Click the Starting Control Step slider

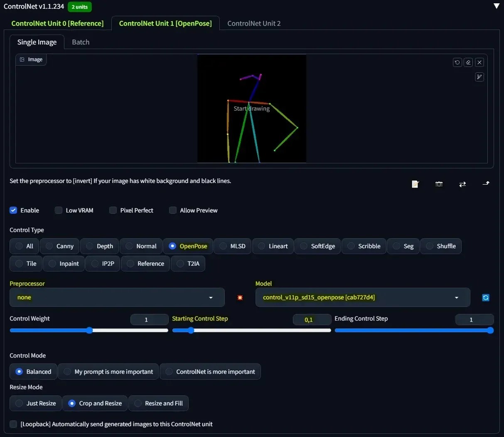(x=251, y=331)
